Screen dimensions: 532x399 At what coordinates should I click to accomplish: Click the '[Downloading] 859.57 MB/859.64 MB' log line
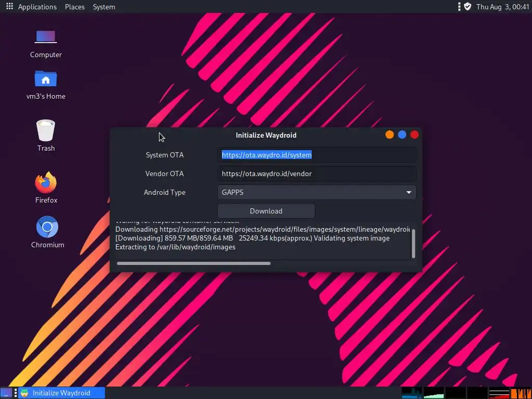click(252, 238)
